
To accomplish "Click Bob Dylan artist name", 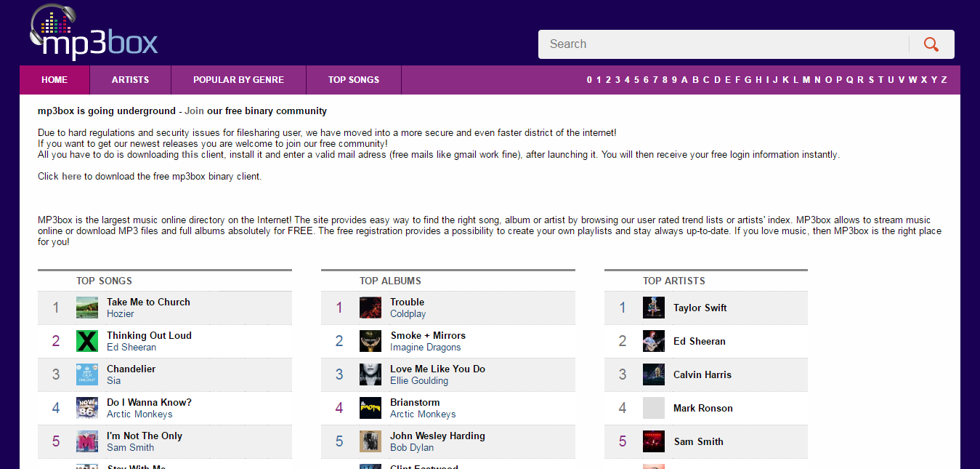I will click(412, 448).
